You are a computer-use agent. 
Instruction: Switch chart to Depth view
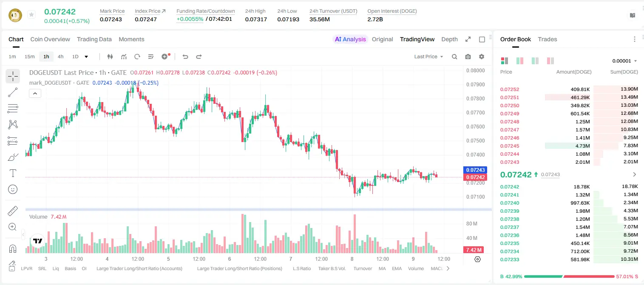click(x=449, y=39)
